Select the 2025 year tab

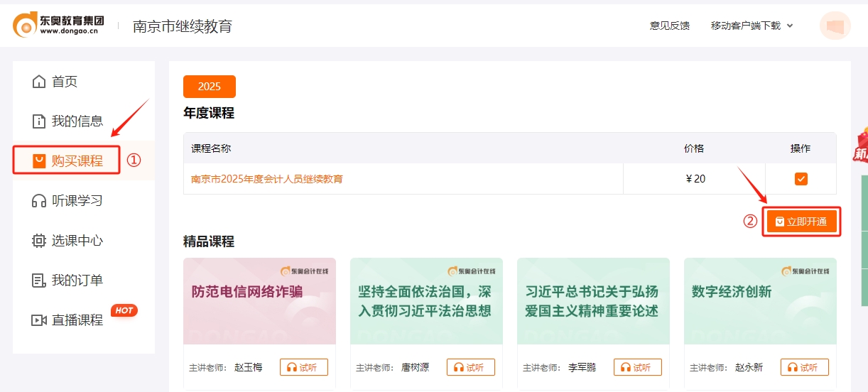click(210, 87)
